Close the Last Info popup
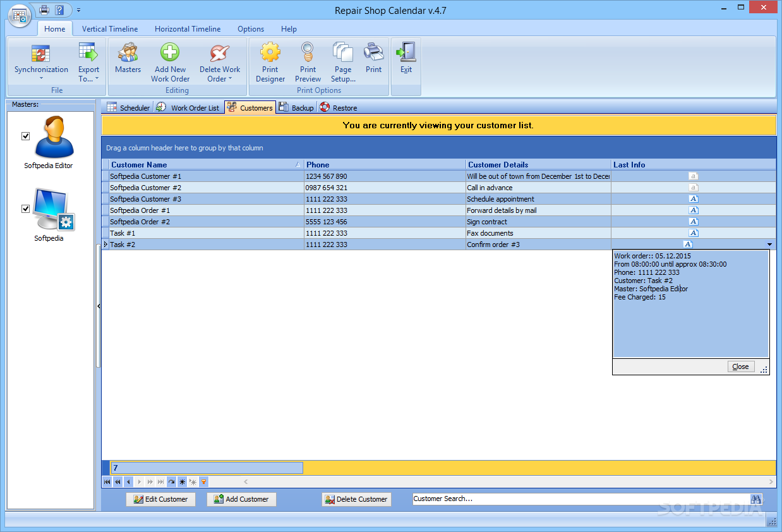The image size is (782, 532). (x=740, y=366)
